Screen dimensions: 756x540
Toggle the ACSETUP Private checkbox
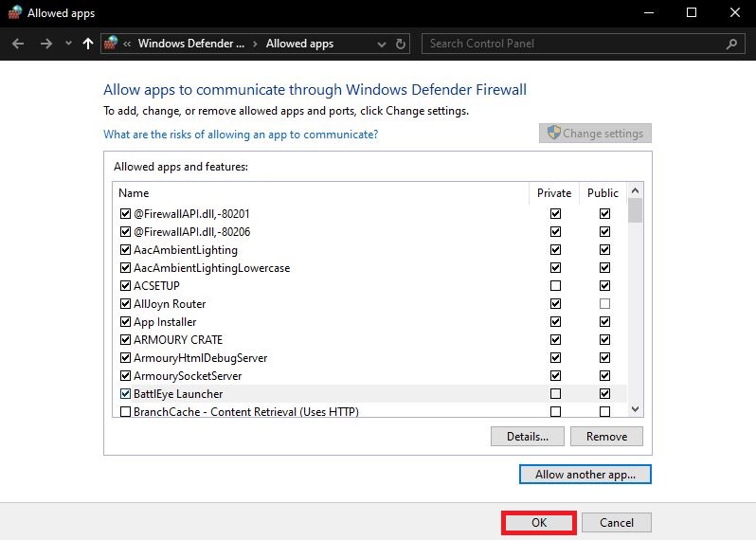click(555, 285)
